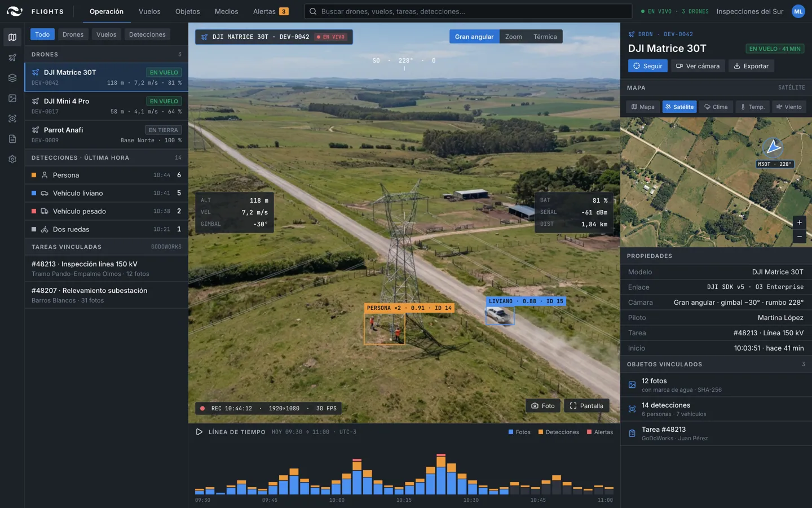This screenshot has height=508, width=812.
Task: Click the Exportar button
Action: 751,66
